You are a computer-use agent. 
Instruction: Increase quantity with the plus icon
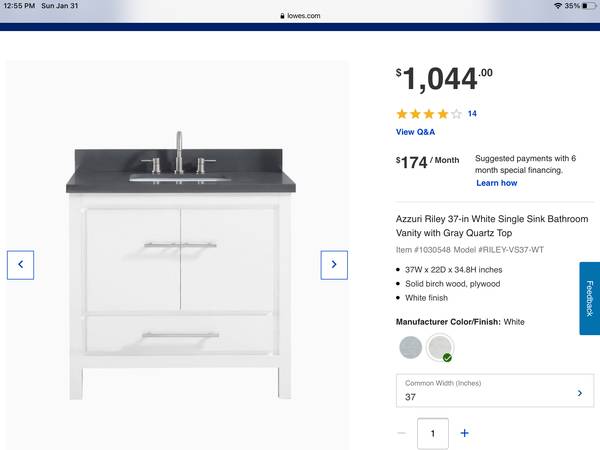[x=465, y=433]
